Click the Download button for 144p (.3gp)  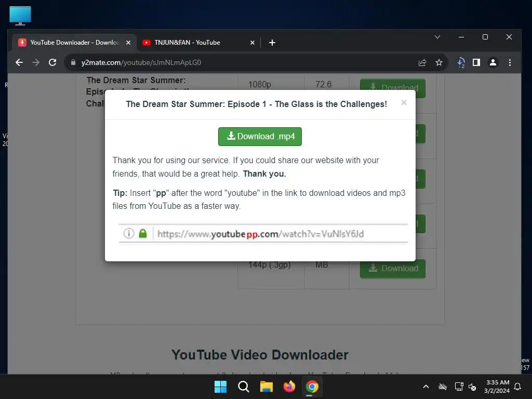coord(393,269)
